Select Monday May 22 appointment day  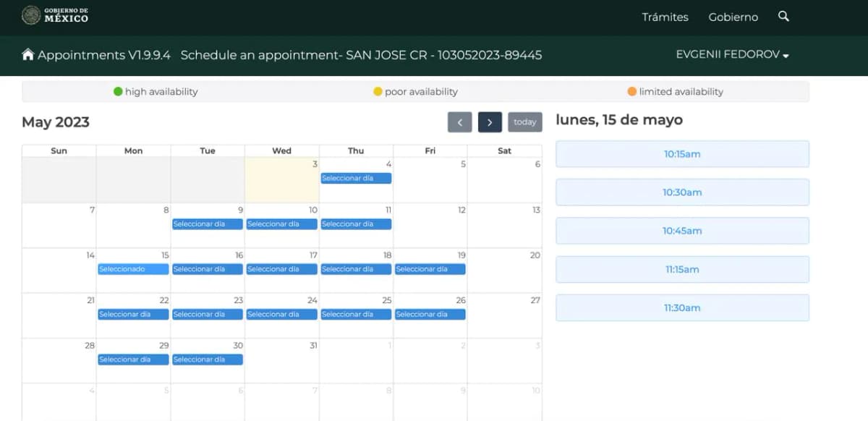pos(133,315)
